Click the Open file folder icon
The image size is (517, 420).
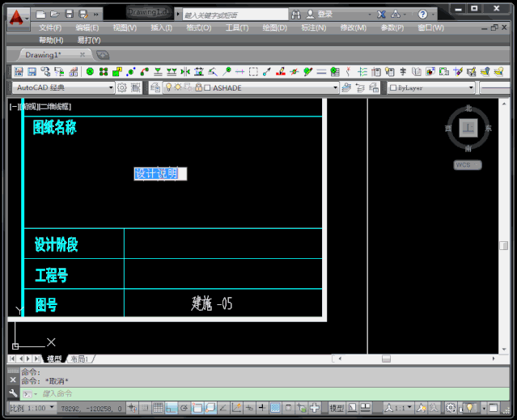click(55, 14)
